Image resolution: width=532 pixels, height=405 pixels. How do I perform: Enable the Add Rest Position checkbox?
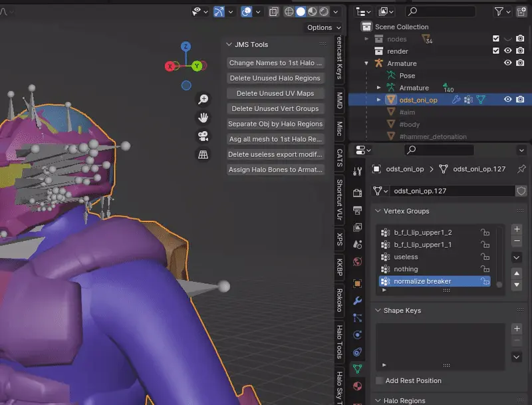[x=379, y=380]
